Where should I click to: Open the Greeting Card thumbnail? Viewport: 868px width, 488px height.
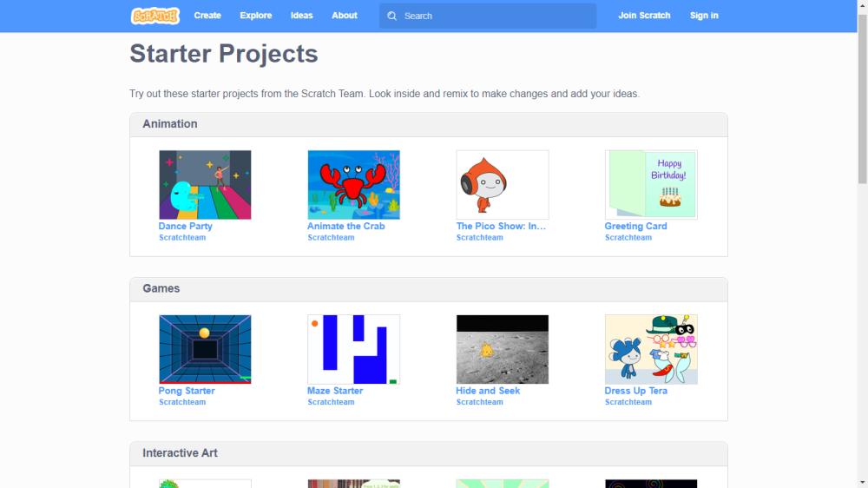point(651,184)
